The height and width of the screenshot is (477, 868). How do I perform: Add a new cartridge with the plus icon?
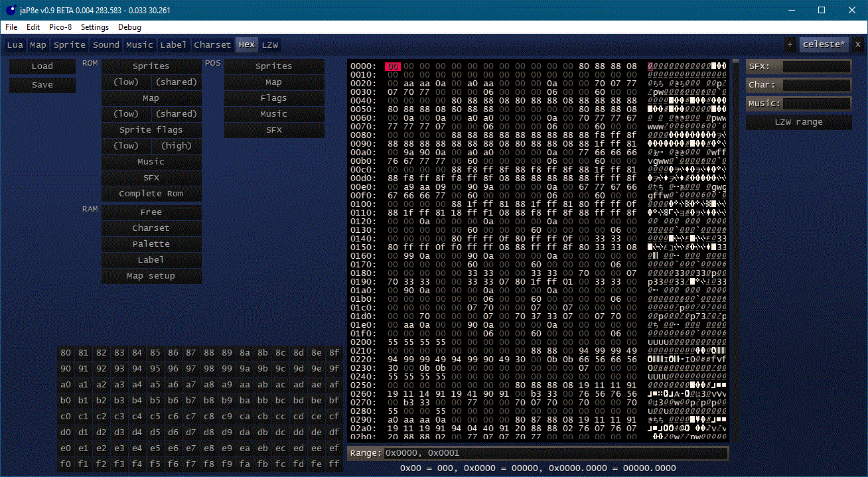point(790,44)
